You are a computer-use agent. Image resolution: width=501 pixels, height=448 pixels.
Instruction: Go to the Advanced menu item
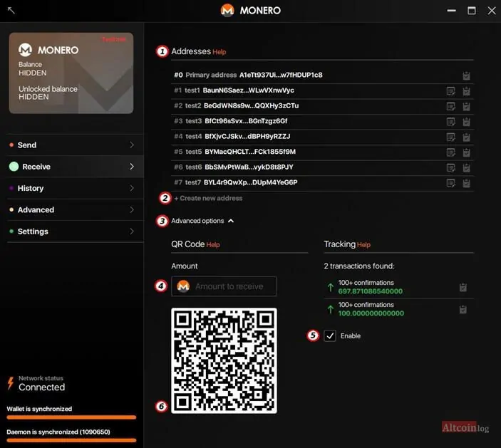point(75,210)
